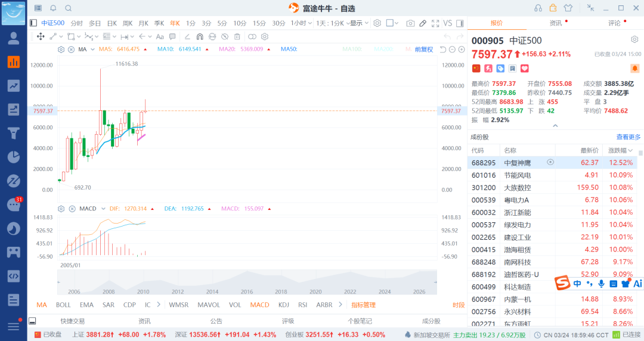Viewport: 644px width, 341px height.
Task: Toggle the overlapping circles tool
Action: tap(252, 36)
